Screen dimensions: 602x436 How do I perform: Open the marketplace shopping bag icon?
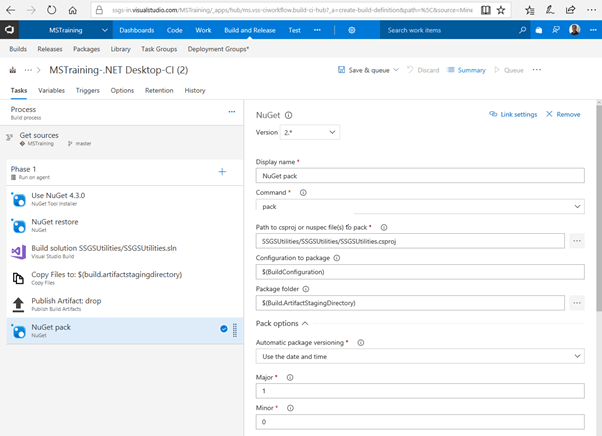pos(539,30)
